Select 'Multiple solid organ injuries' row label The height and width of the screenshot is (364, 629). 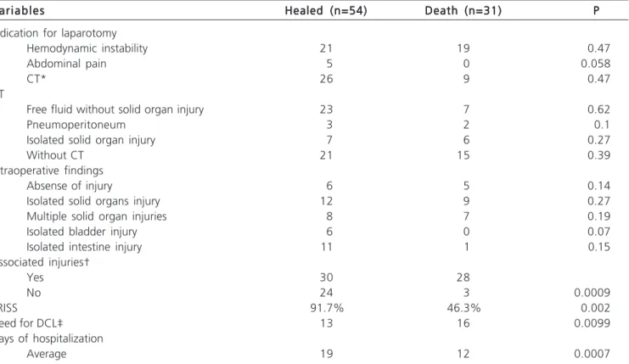96,216
